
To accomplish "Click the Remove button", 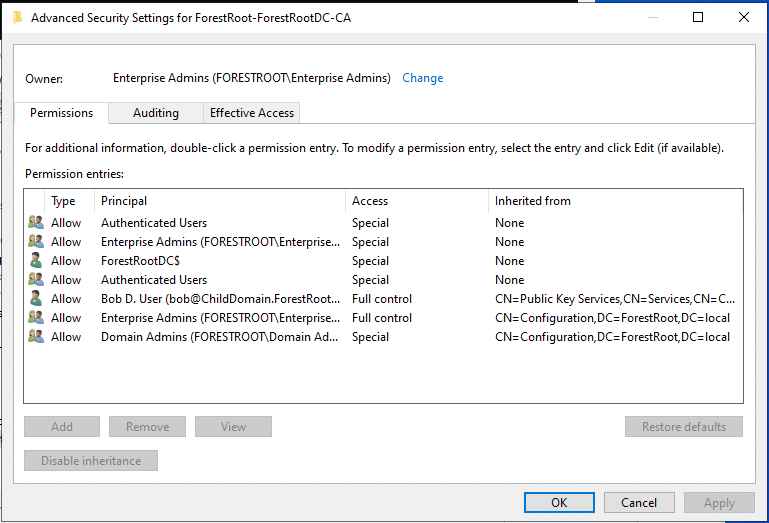I will click(147, 426).
